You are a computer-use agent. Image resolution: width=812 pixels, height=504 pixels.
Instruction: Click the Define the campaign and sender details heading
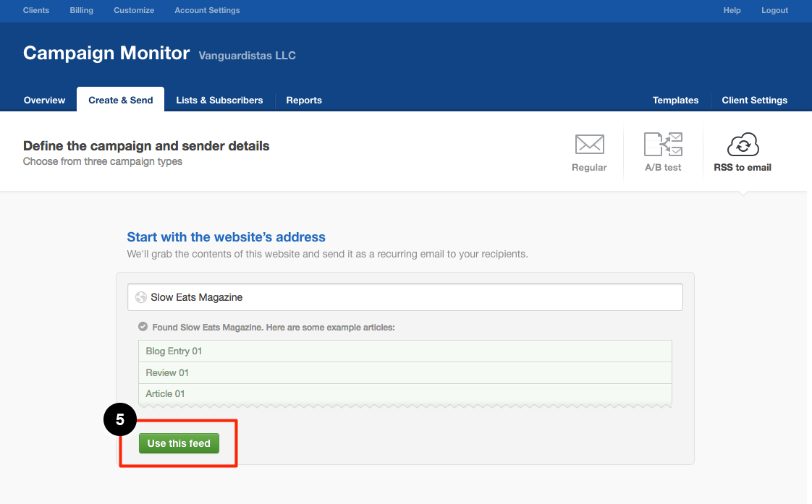pyautogui.click(x=146, y=146)
